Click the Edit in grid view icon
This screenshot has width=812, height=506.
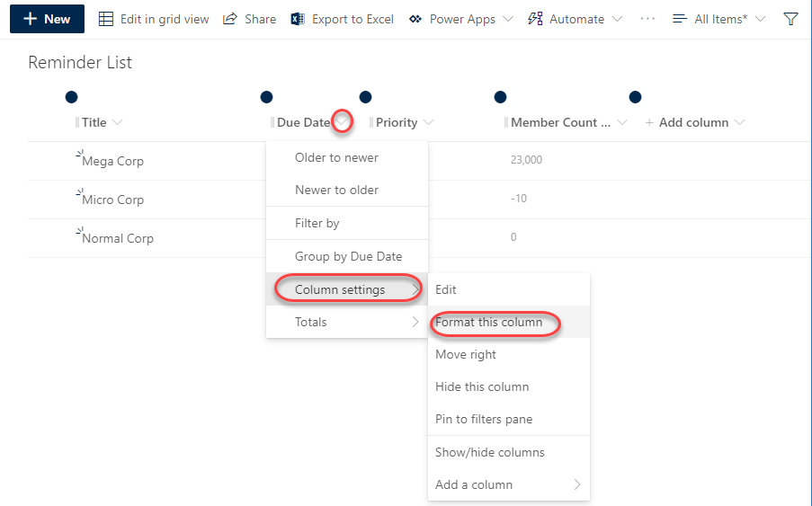click(106, 19)
